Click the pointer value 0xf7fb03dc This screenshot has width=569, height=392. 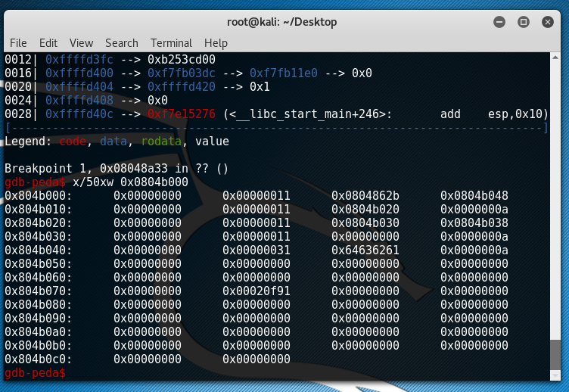(x=182, y=73)
